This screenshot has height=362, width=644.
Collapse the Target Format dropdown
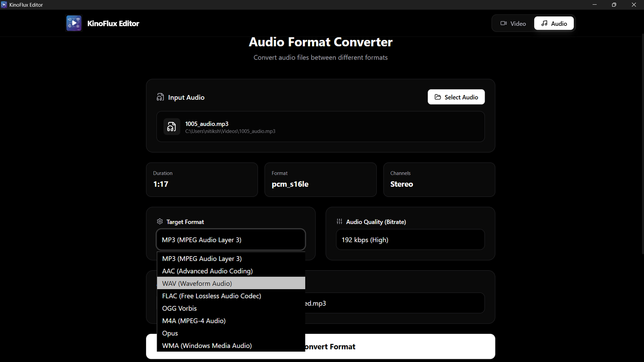231,240
